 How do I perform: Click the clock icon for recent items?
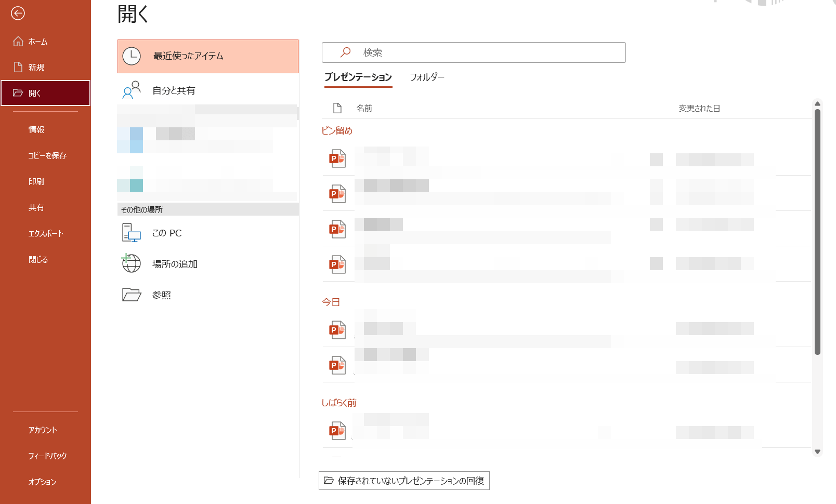[132, 56]
